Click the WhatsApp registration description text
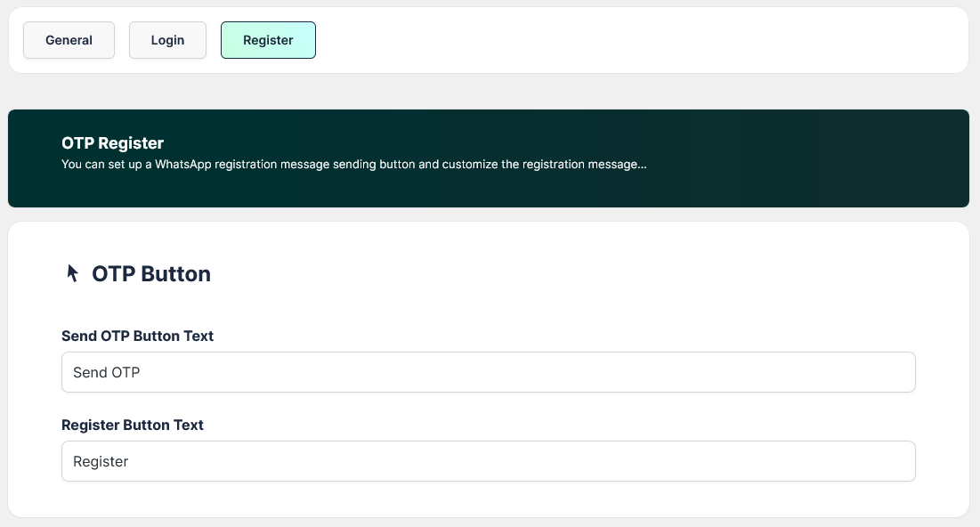 click(x=353, y=165)
